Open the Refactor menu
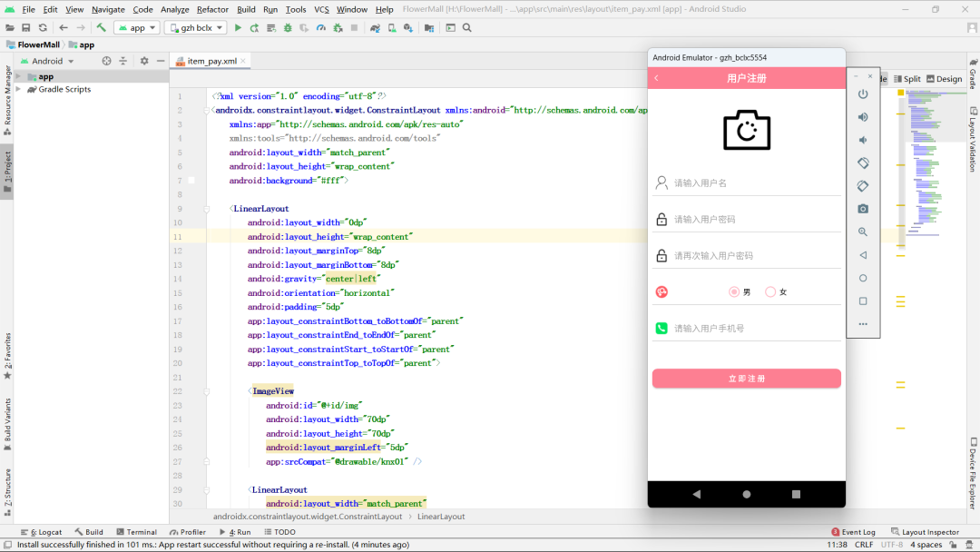The height and width of the screenshot is (552, 980). (212, 9)
